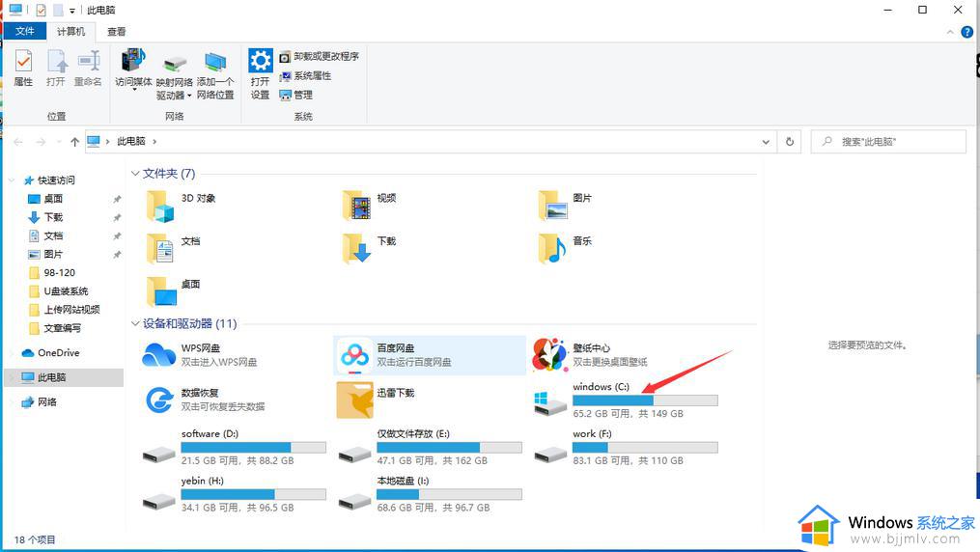Select 迅雷下载 icon
The image size is (980, 552).
click(355, 400)
